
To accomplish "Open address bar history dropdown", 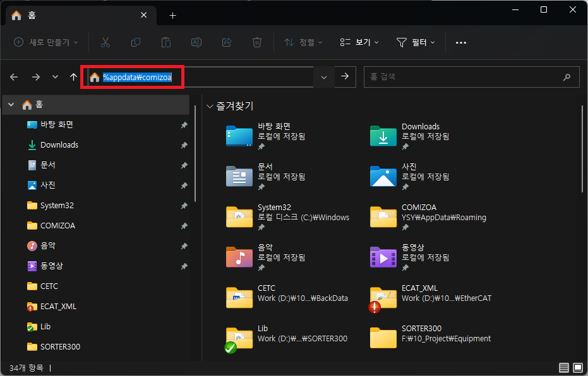I will click(324, 77).
